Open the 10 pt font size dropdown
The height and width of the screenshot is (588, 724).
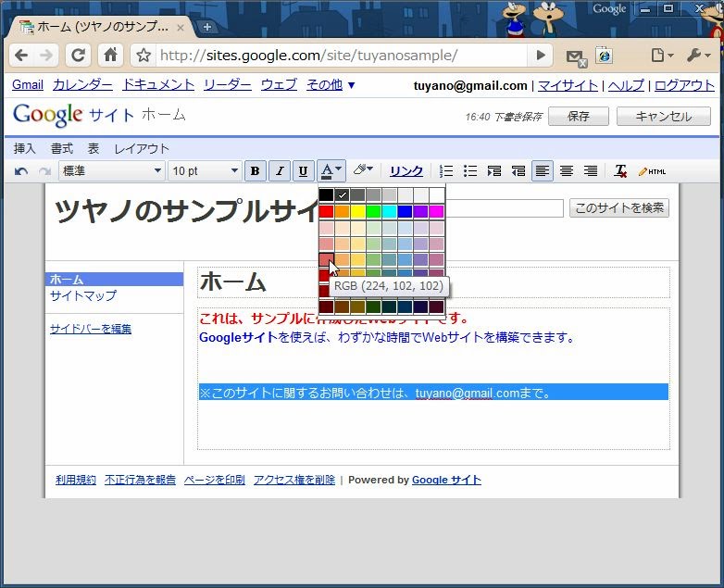pyautogui.click(x=205, y=171)
